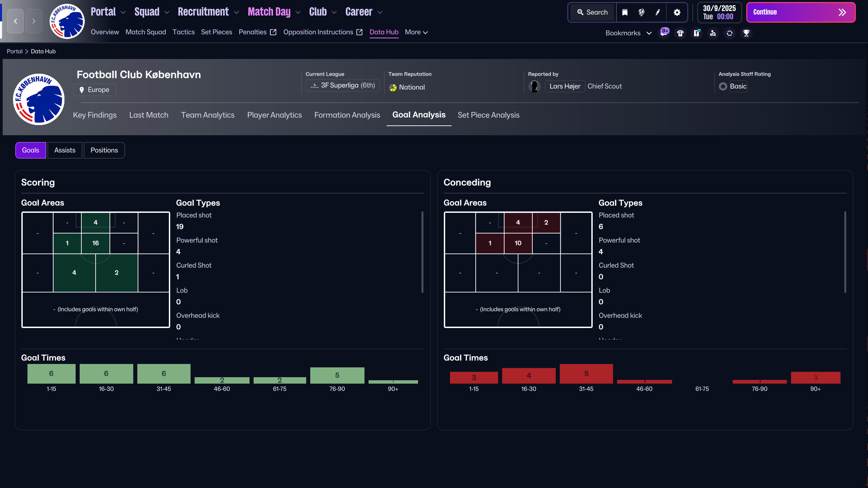868x488 pixels.
Task: Switch to the Set Piece Analysis tab
Action: [488, 115]
